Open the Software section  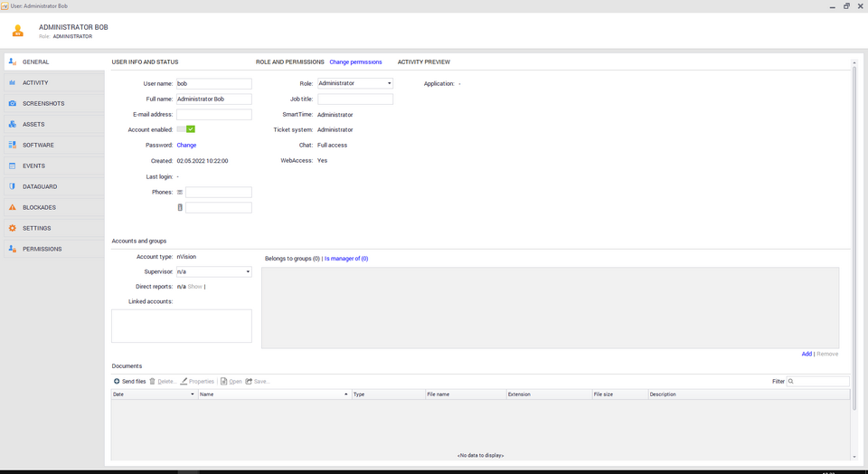coord(38,145)
